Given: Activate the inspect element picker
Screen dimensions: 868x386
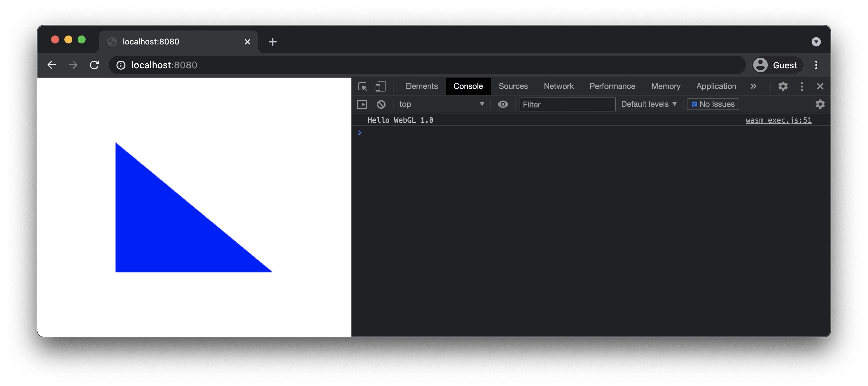Looking at the screenshot, I should 363,86.
